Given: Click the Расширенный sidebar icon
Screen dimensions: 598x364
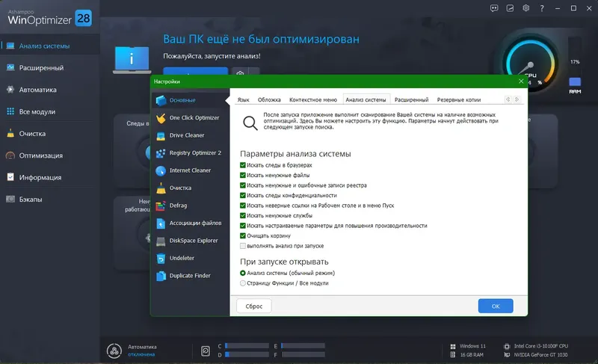Looking at the screenshot, I should pos(10,67).
